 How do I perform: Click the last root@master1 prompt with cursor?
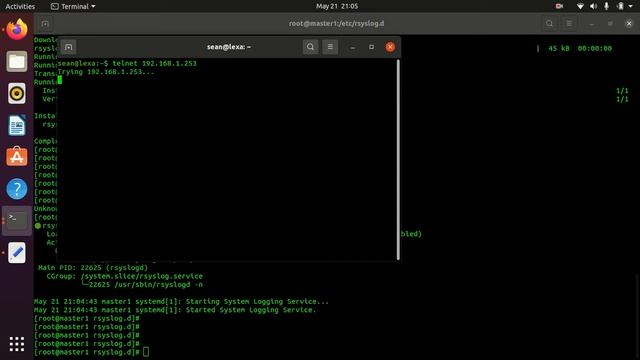pyautogui.click(x=91, y=352)
